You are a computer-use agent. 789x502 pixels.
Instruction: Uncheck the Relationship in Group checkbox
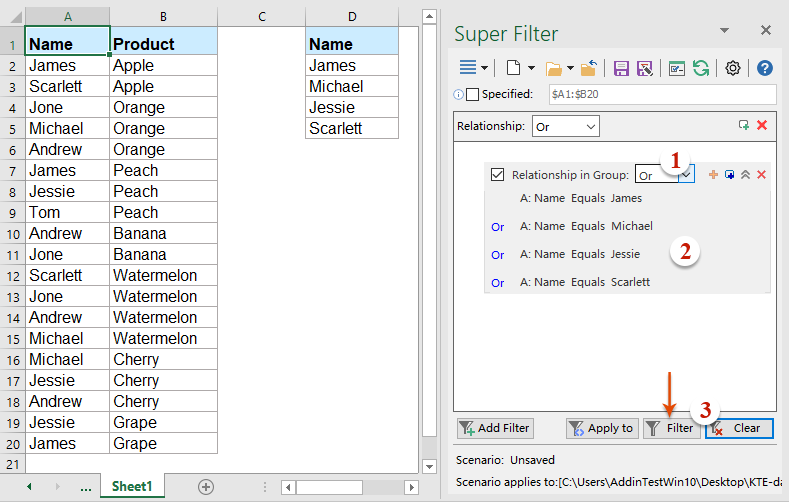(x=497, y=175)
